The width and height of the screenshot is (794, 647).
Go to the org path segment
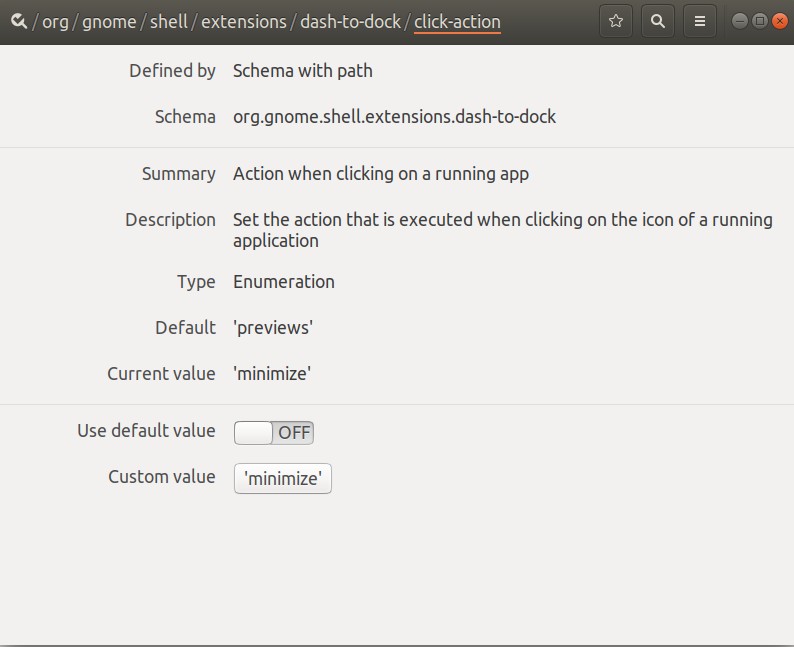pyautogui.click(x=55, y=22)
